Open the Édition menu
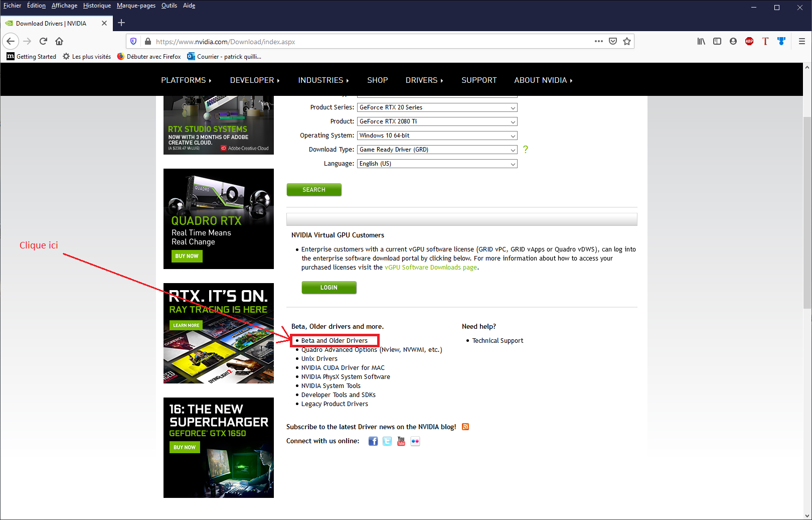 click(x=36, y=6)
